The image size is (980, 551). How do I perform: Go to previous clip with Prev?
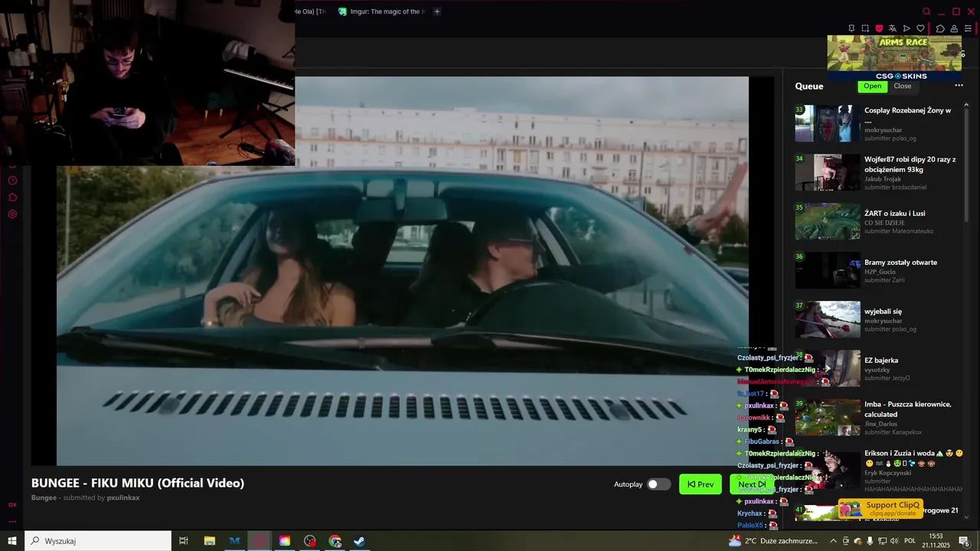(x=701, y=484)
